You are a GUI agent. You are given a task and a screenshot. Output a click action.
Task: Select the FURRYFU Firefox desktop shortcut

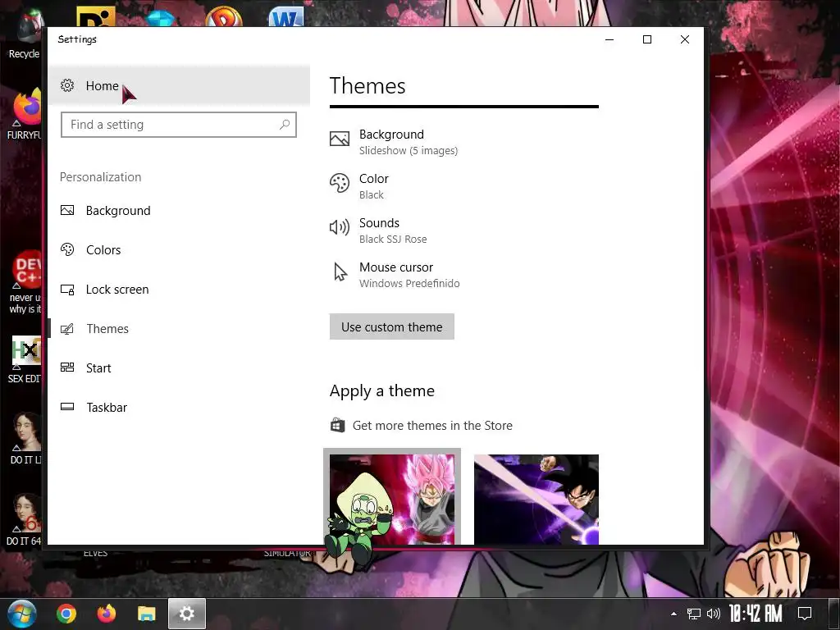point(25,113)
